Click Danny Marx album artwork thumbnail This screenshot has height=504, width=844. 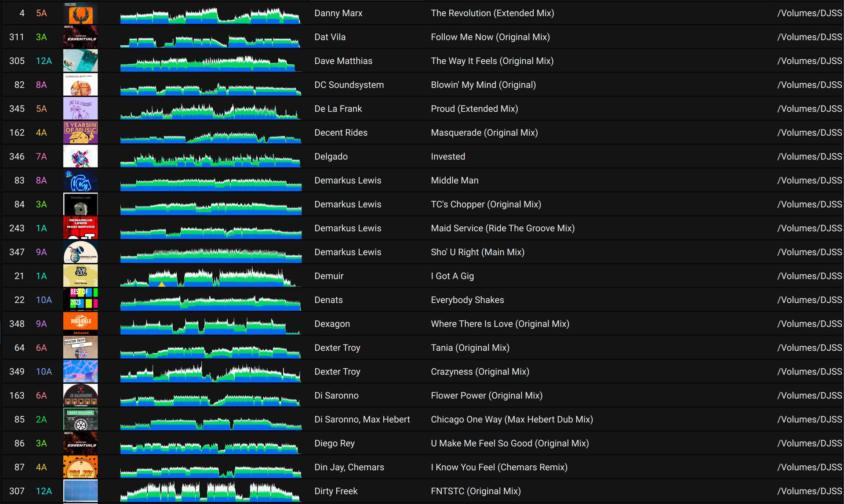coord(80,13)
